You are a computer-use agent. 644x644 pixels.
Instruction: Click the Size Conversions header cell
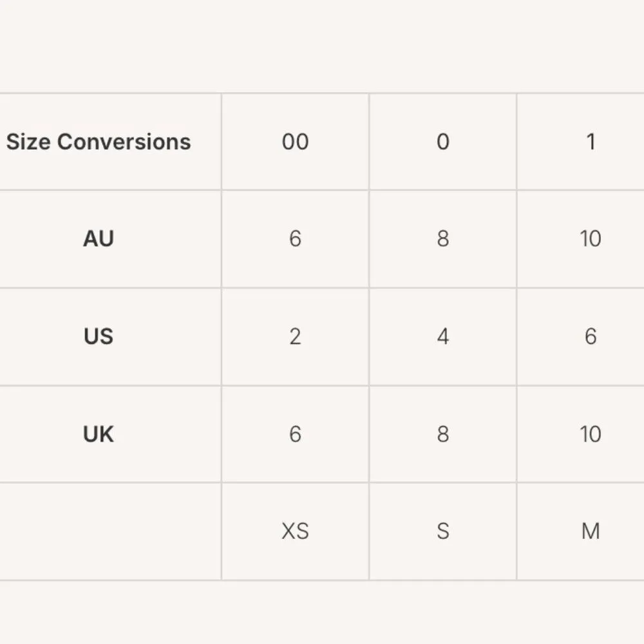(x=99, y=142)
